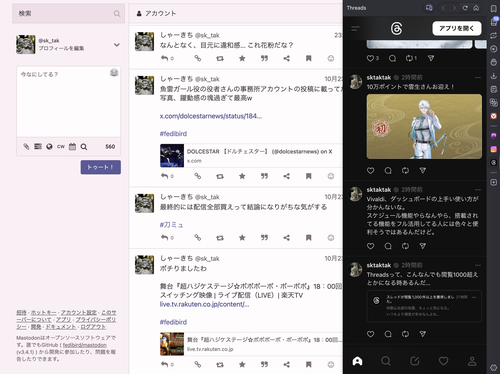This screenshot has height=374, width=500.
Task: Open post visibility globe menu
Action: click(x=49, y=147)
